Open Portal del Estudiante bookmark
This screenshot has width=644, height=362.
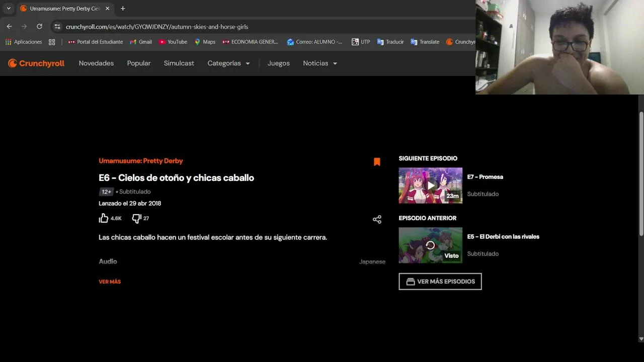coord(96,42)
